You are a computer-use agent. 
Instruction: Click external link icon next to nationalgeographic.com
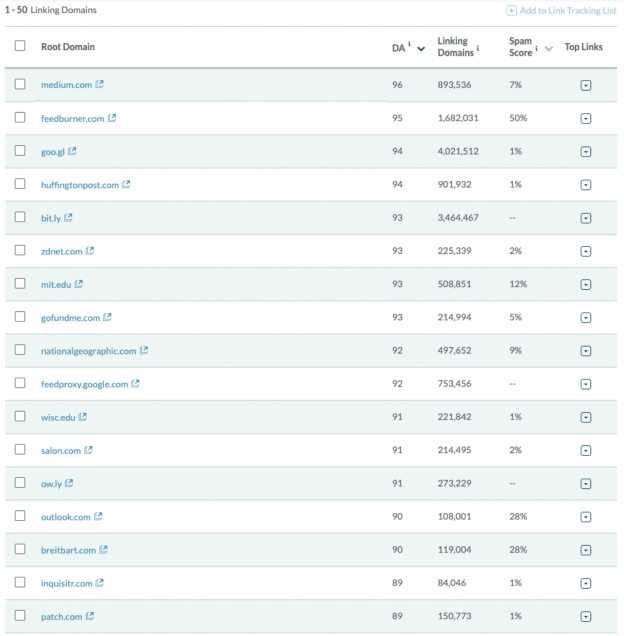[144, 350]
